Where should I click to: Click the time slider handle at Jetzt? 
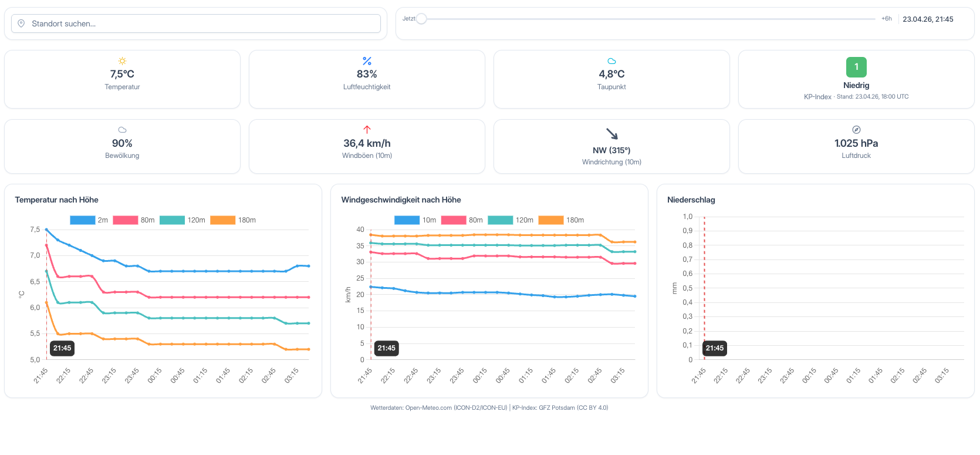point(421,19)
